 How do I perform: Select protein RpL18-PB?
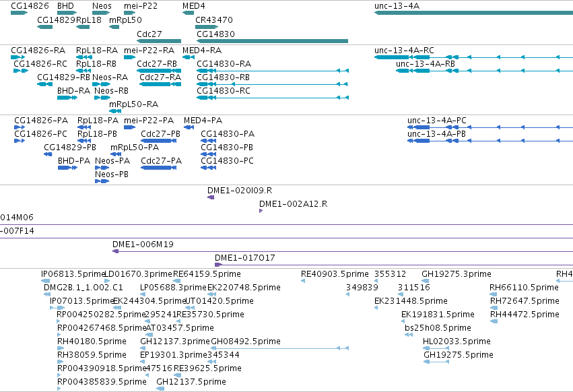[97, 134]
